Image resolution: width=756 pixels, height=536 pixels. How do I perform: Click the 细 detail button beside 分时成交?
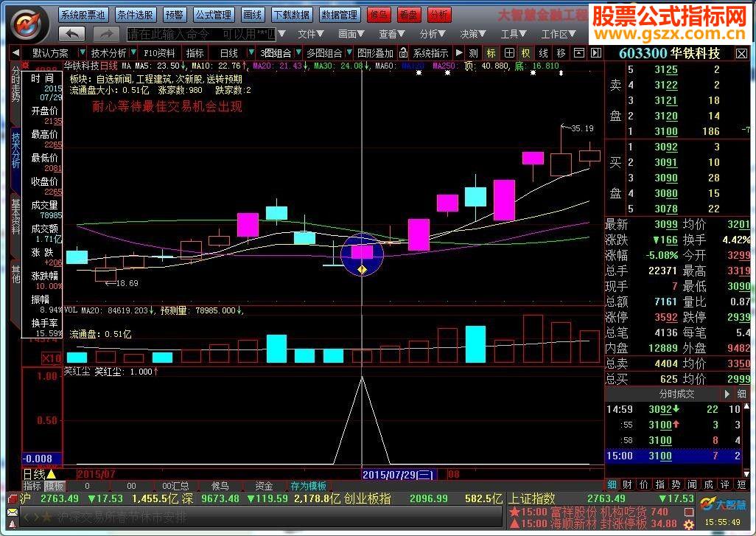tap(741, 394)
